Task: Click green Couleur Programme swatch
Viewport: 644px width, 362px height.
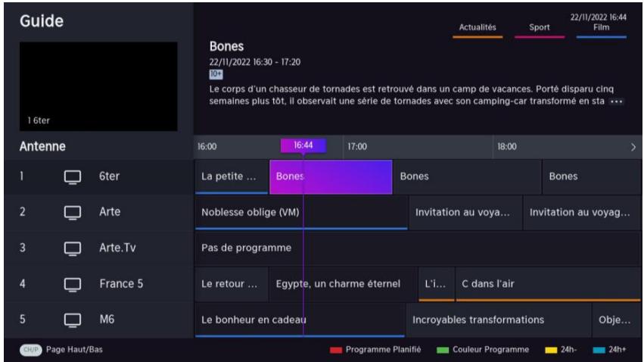Action: 443,350
